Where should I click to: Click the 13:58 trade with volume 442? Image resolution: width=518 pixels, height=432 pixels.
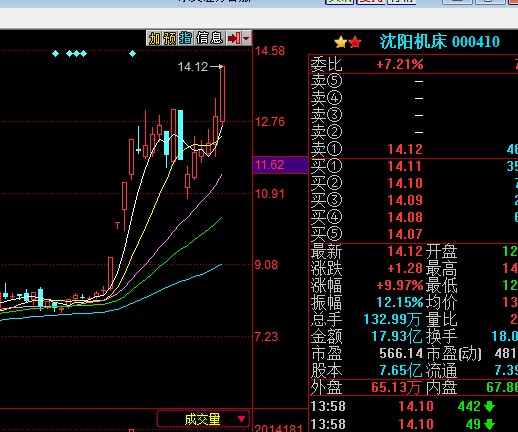coord(403,406)
